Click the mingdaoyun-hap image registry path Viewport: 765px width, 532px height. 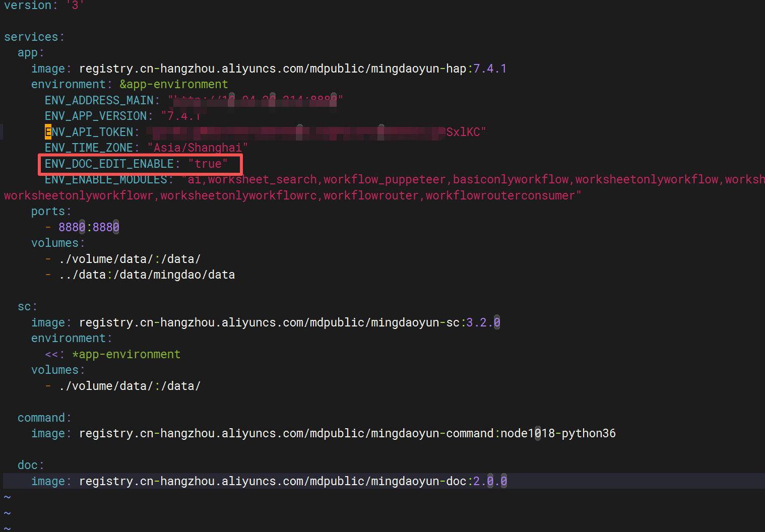[x=273, y=69]
